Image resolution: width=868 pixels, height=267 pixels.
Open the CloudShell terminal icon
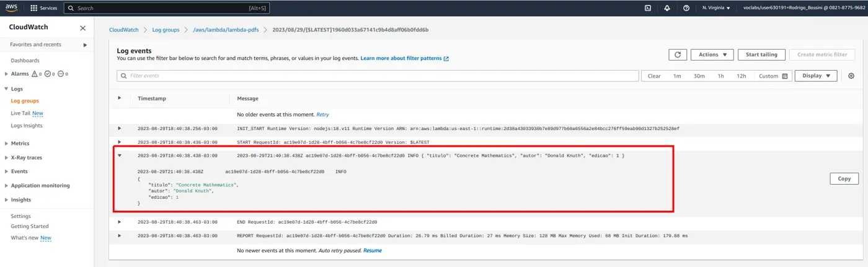tap(648, 8)
